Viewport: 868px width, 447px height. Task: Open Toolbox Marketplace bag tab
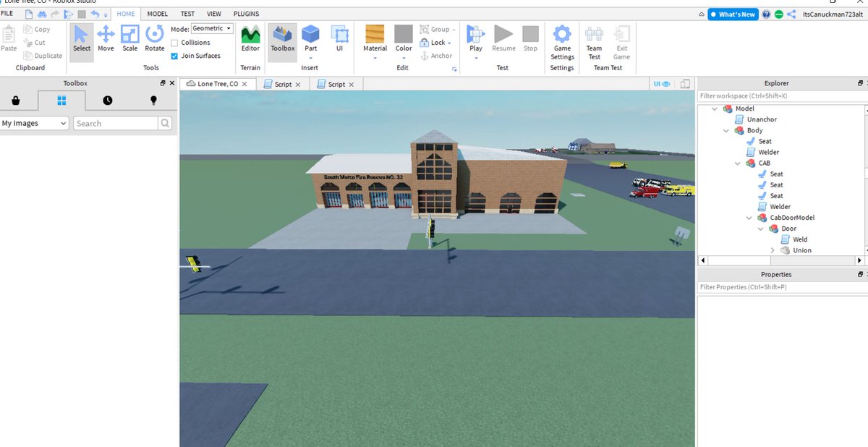pyautogui.click(x=15, y=101)
